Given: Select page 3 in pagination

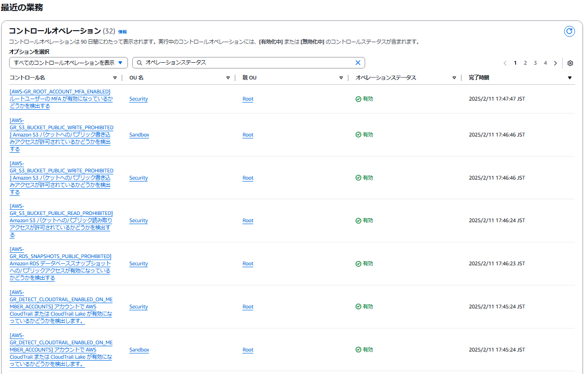Looking at the screenshot, I should 535,63.
